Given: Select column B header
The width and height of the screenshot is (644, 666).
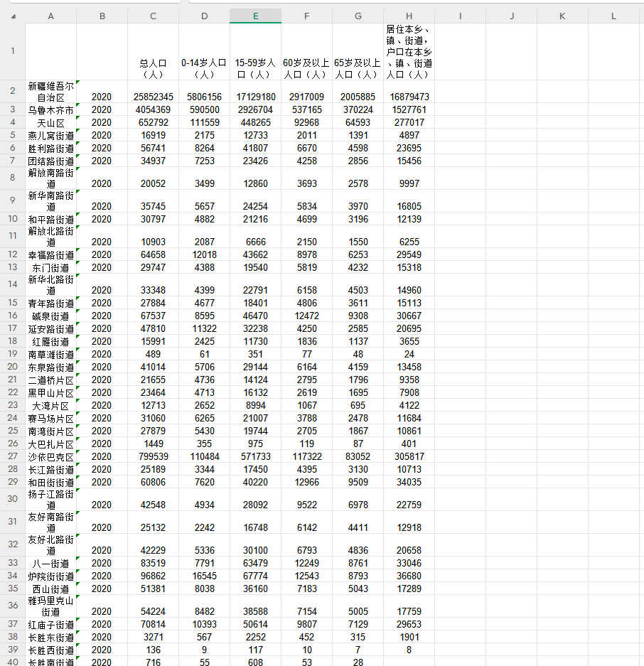Looking at the screenshot, I should click(102, 16).
